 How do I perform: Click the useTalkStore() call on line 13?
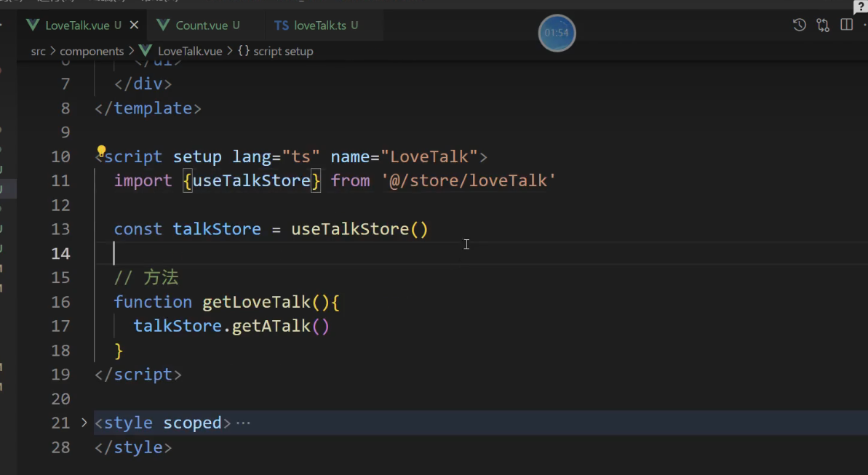tap(360, 229)
